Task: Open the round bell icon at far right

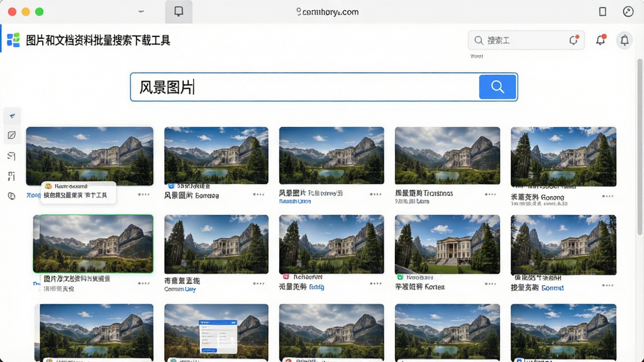Action: pos(625,40)
